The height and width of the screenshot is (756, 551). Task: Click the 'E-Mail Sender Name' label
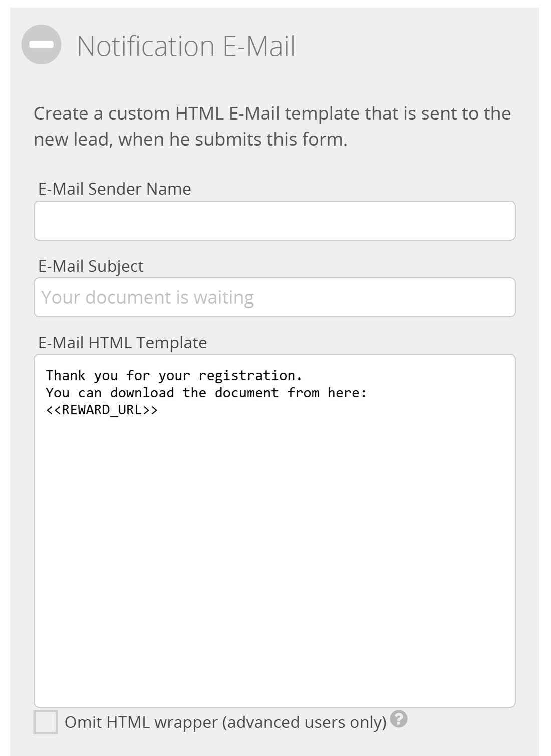115,190
